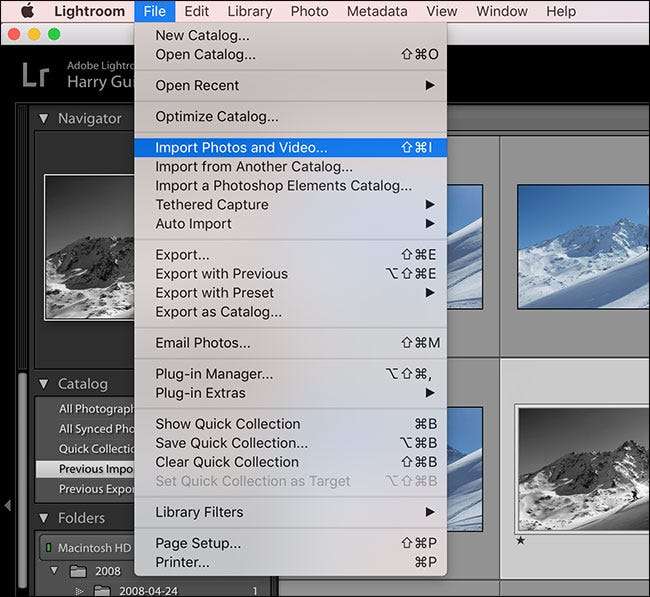Click the 2008 folder icon
This screenshot has width=650, height=597.
coord(80,571)
